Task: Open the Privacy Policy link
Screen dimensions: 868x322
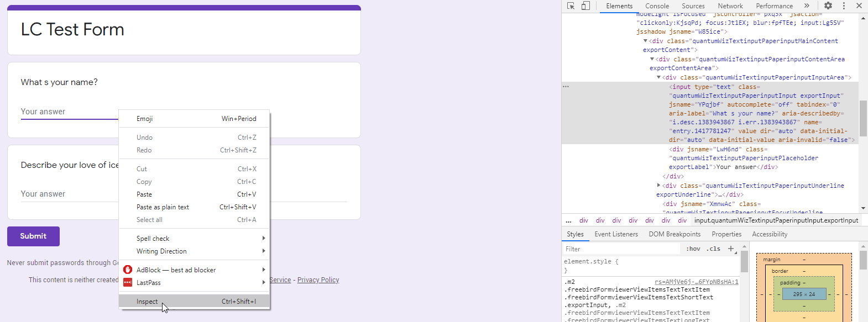Action: (318, 280)
